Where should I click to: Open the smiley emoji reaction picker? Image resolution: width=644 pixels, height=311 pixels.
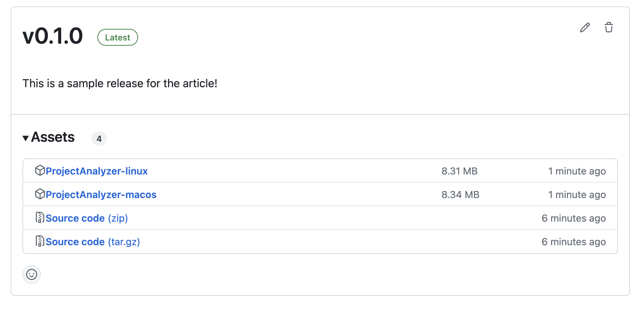(x=32, y=274)
